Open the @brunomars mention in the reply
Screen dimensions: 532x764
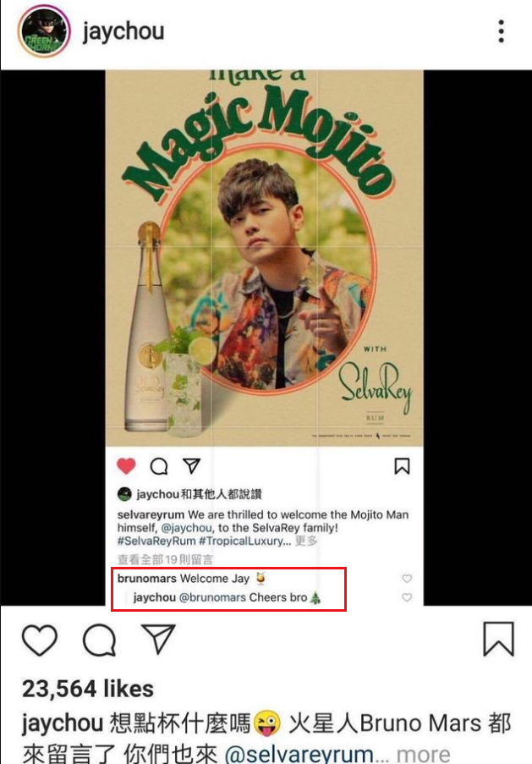tap(212, 597)
